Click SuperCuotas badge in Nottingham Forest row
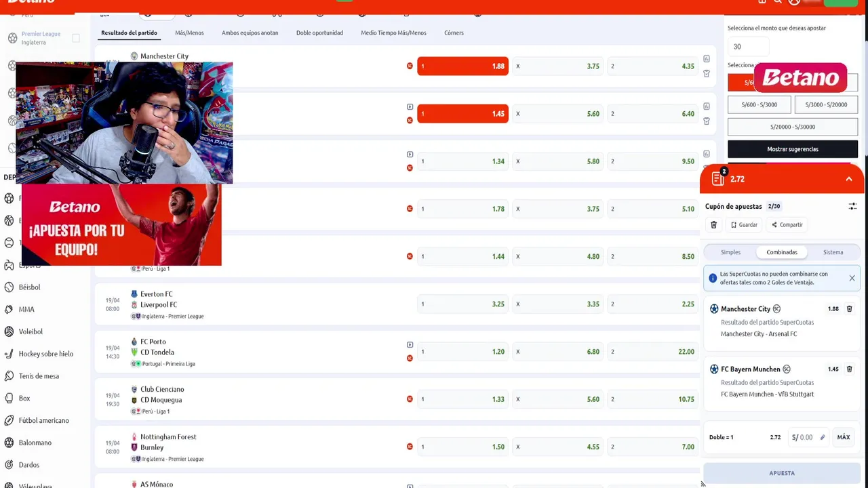This screenshot has height=488, width=868. pyautogui.click(x=410, y=447)
